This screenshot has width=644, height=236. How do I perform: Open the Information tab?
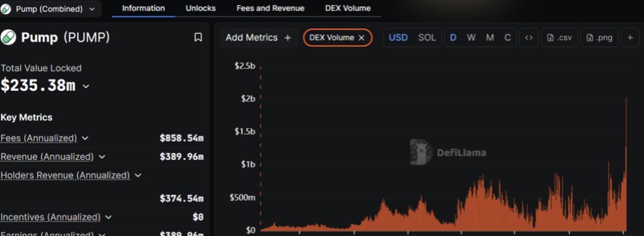[144, 8]
